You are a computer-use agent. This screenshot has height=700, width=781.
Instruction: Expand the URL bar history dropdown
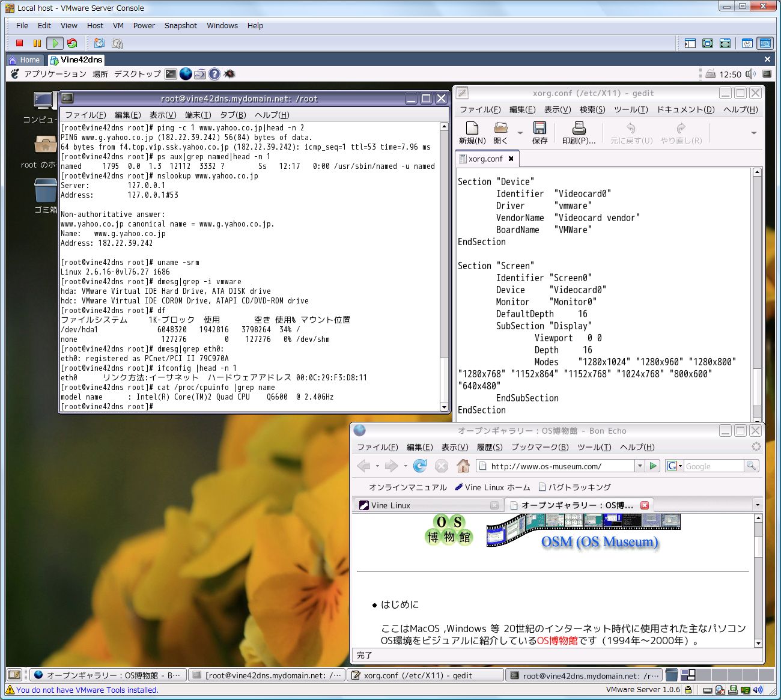[x=640, y=466]
